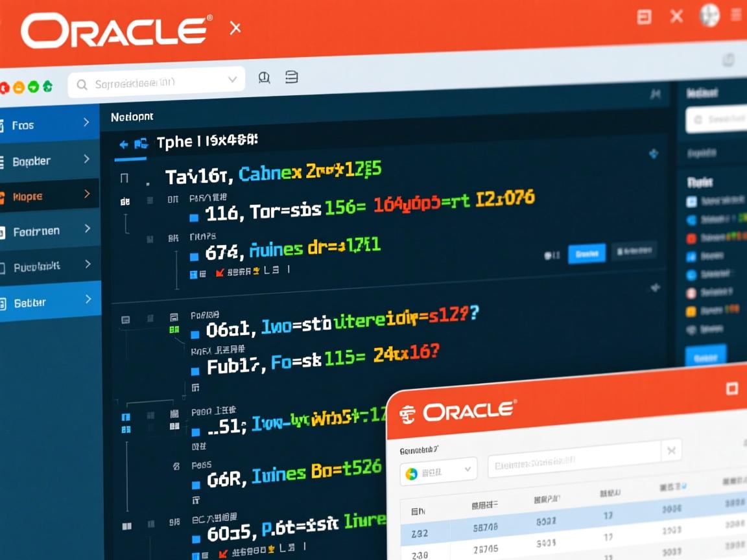Click the Oracle emblem icon on the popup dialog
This screenshot has width=747, height=560.
coord(407,413)
